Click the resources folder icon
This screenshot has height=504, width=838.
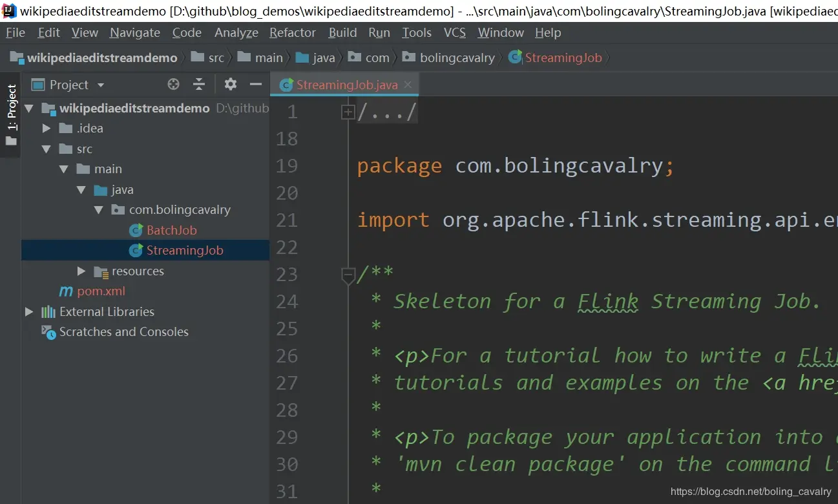coord(101,271)
